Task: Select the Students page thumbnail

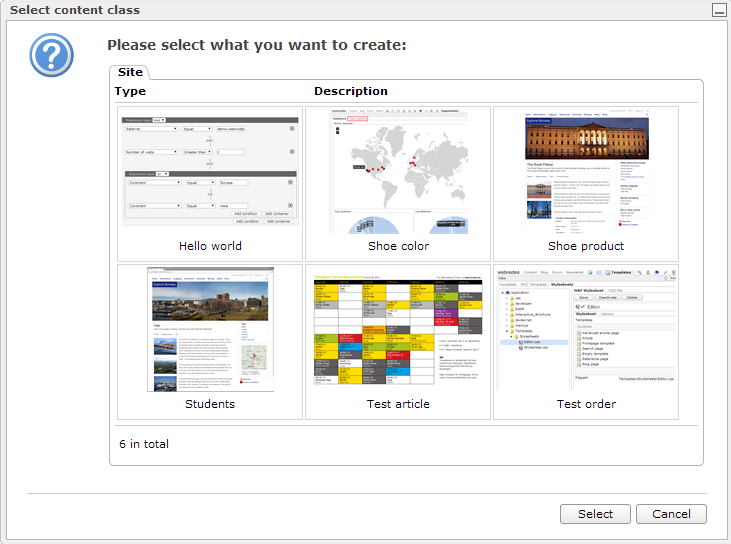Action: coord(210,328)
